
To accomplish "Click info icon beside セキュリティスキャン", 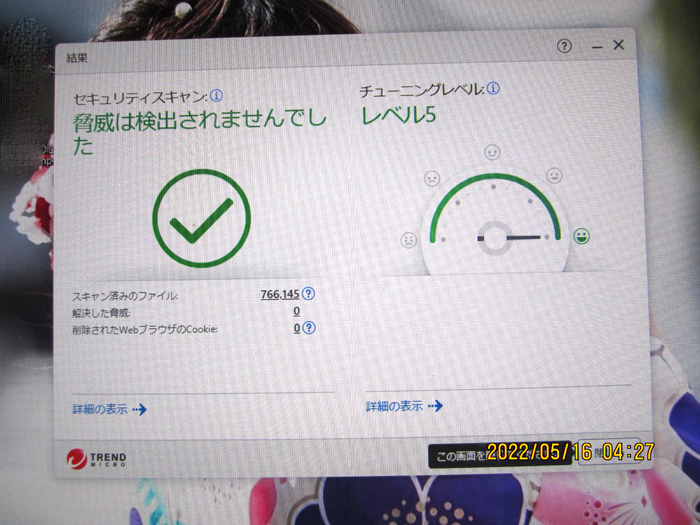I will (x=216, y=96).
